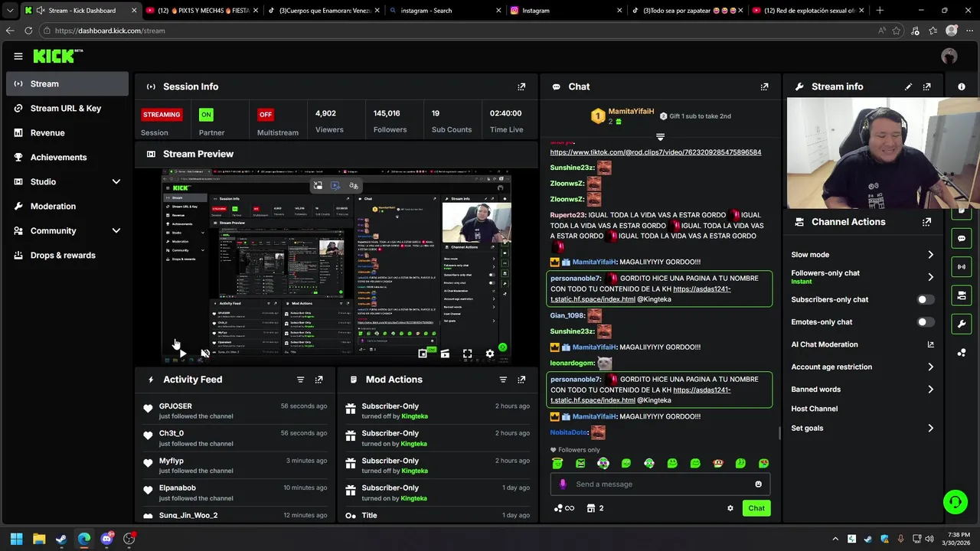Toggle the camera widget in right sidebar
Image resolution: width=980 pixels, height=551 pixels.
[x=962, y=295]
